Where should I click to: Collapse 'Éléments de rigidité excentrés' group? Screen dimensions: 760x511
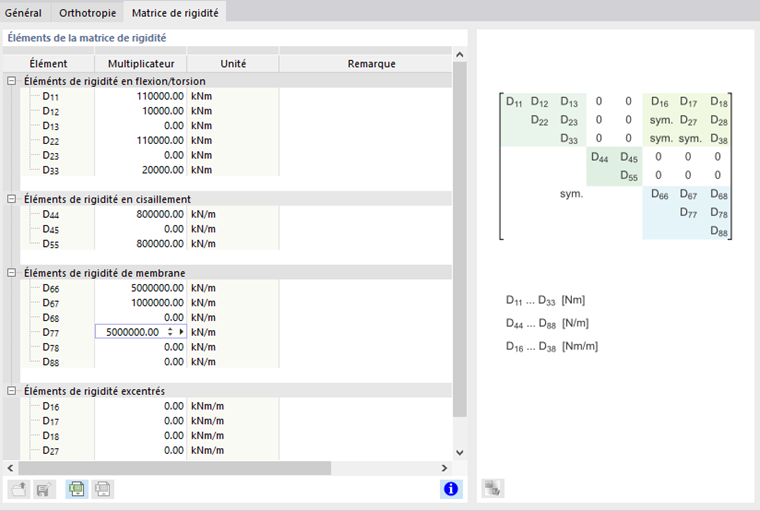pyautogui.click(x=12, y=391)
